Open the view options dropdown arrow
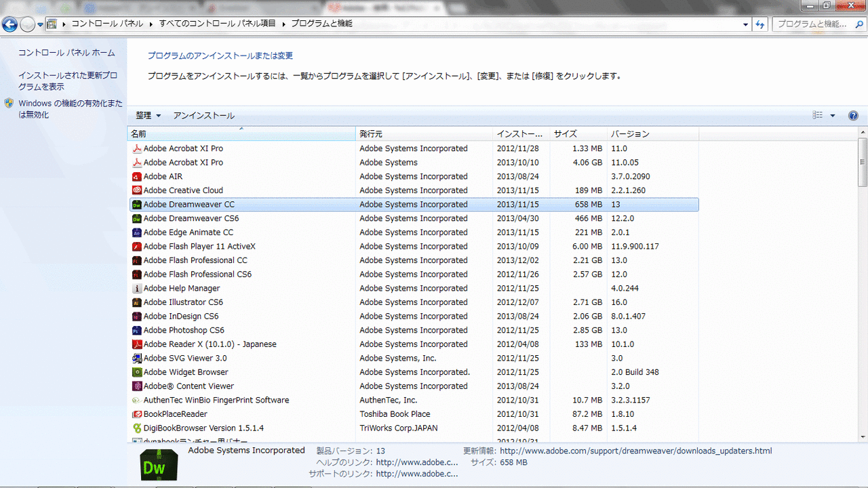This screenshot has width=868, height=488. click(833, 116)
